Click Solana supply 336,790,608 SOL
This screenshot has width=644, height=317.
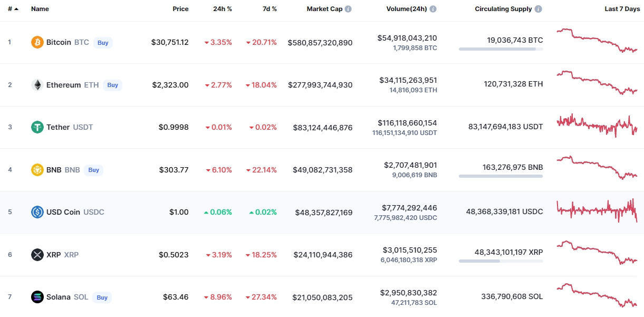512,296
